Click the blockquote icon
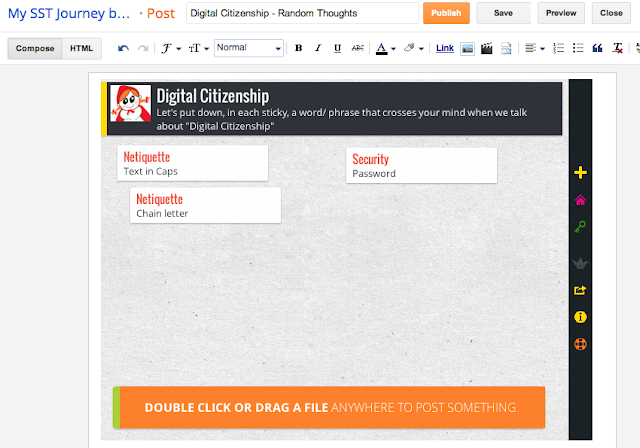Image resolution: width=640 pixels, height=448 pixels. [x=597, y=48]
